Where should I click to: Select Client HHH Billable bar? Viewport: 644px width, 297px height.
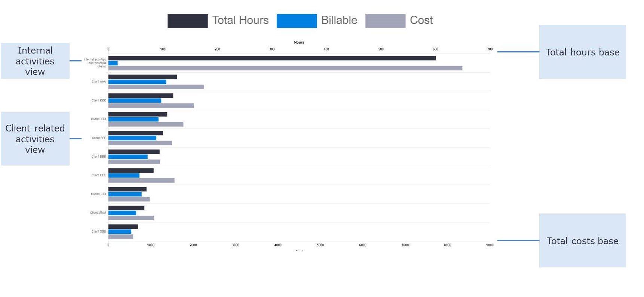(125, 194)
